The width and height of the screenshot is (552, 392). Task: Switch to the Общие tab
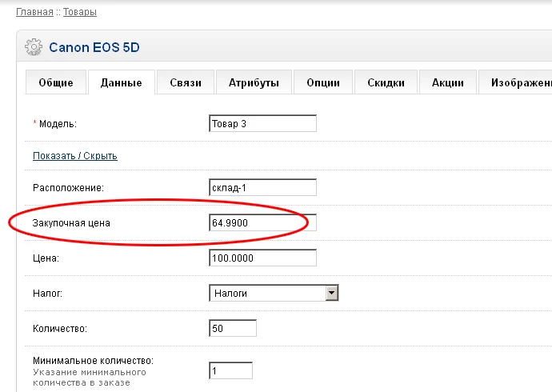(x=56, y=82)
